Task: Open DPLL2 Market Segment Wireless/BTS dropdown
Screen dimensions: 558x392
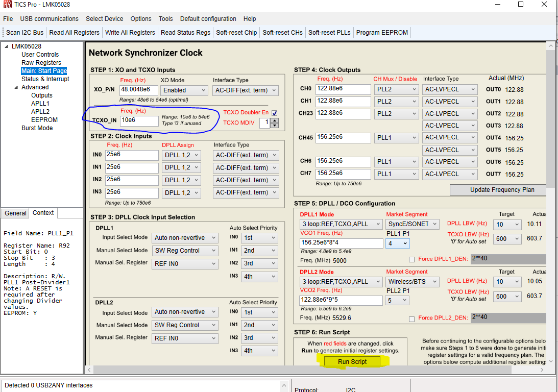Action: 413,282
